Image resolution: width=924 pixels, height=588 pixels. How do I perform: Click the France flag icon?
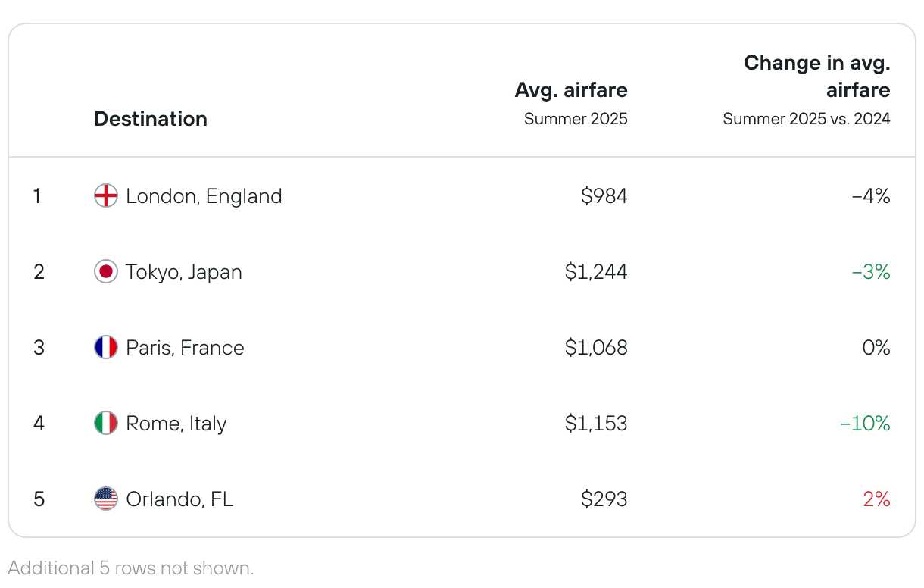[106, 348]
